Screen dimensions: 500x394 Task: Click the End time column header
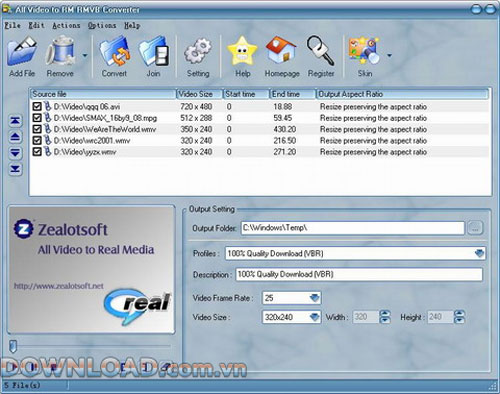click(x=293, y=94)
